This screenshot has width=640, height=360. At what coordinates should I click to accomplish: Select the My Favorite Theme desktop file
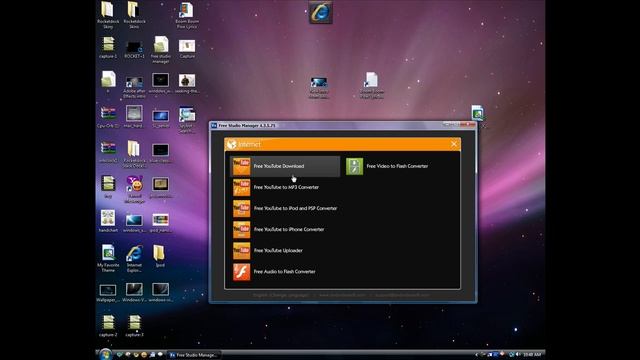[x=108, y=258]
